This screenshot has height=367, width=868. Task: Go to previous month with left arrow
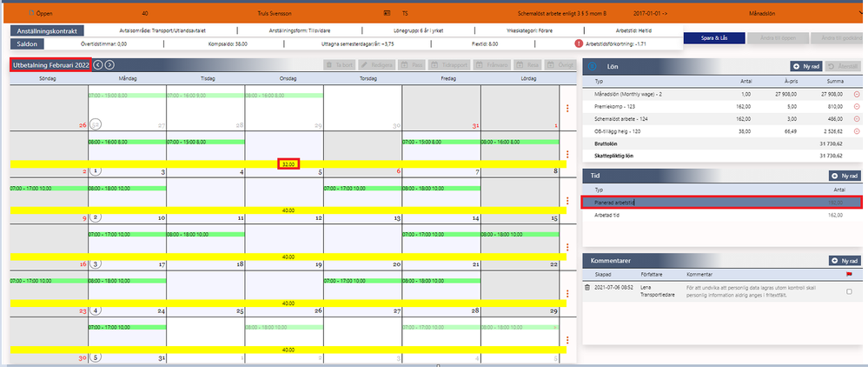point(98,65)
